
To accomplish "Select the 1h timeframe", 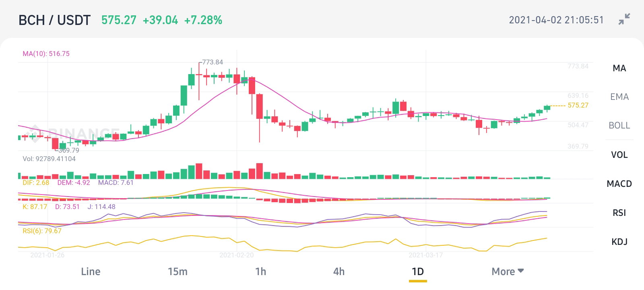I will click(x=260, y=271).
